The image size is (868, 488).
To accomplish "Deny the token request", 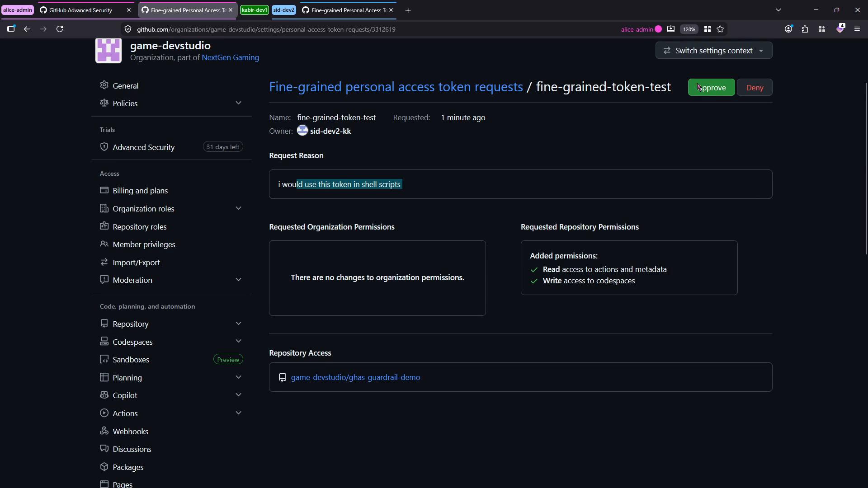I will tap(755, 88).
